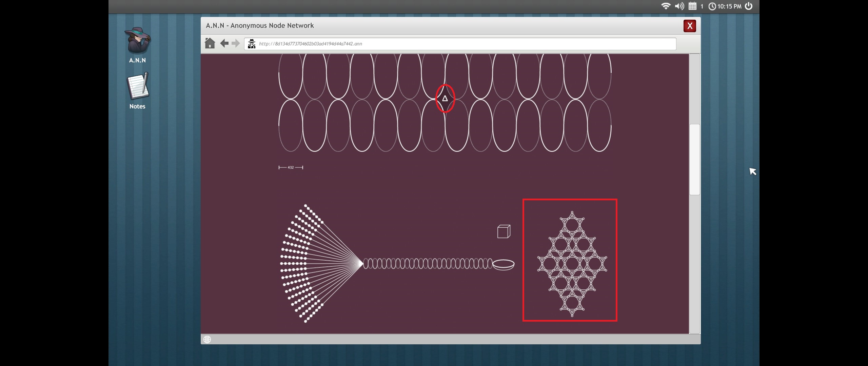Click the small triangle symbol in red circle
Screen dimensions: 868x366
tap(445, 99)
